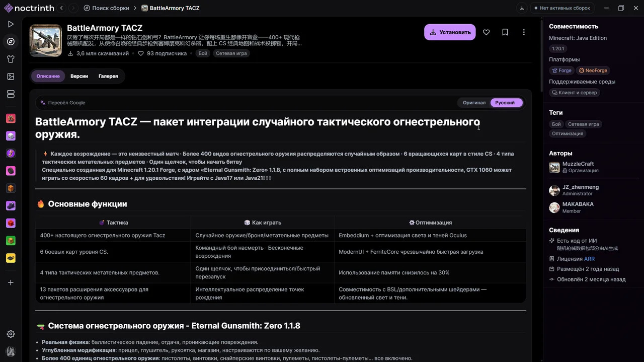The width and height of the screenshot is (644, 362).
Task: Click the 1.20.1 version chip
Action: pyautogui.click(x=557, y=49)
